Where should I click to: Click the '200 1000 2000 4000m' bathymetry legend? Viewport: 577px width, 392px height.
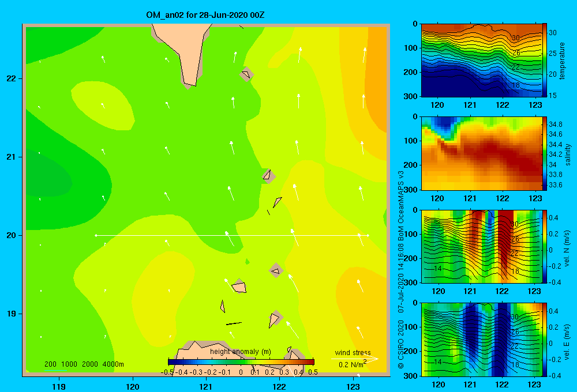point(84,364)
